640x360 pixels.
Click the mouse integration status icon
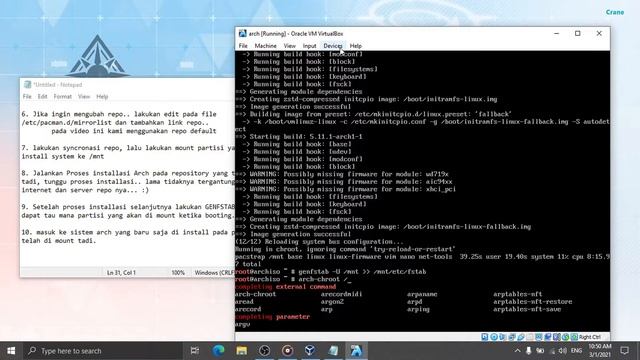[566, 337]
